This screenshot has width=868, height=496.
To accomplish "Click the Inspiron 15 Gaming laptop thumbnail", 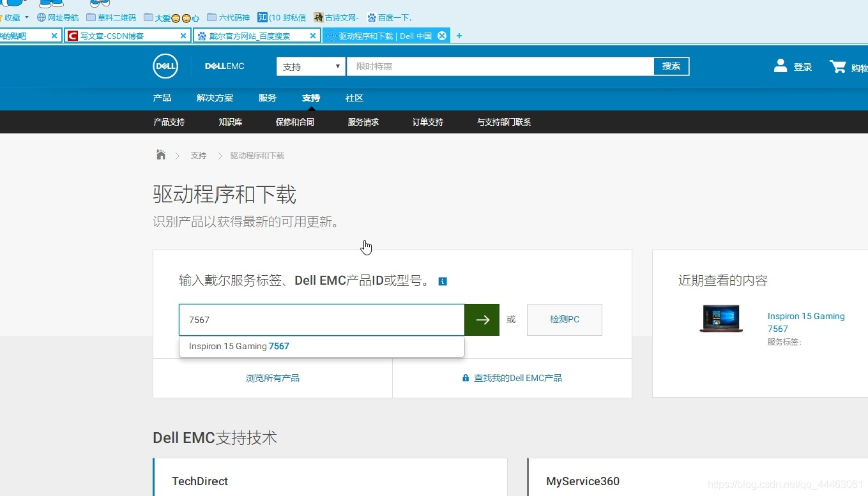I will [x=721, y=319].
